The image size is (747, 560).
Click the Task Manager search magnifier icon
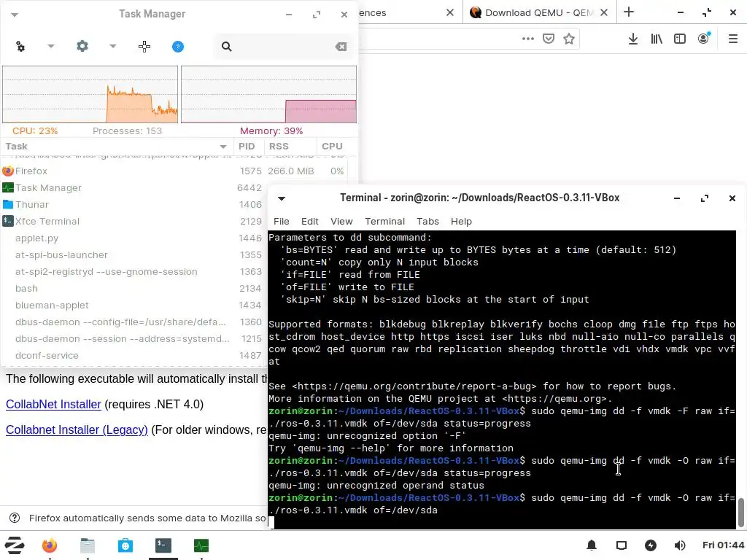pyautogui.click(x=227, y=46)
